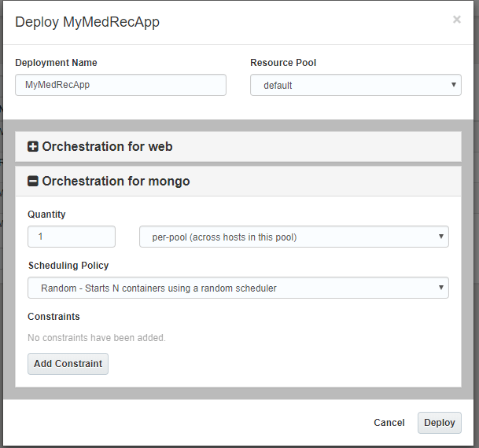Open the per-pool quantity scope dropdown
This screenshot has height=448, width=479.
click(293, 237)
